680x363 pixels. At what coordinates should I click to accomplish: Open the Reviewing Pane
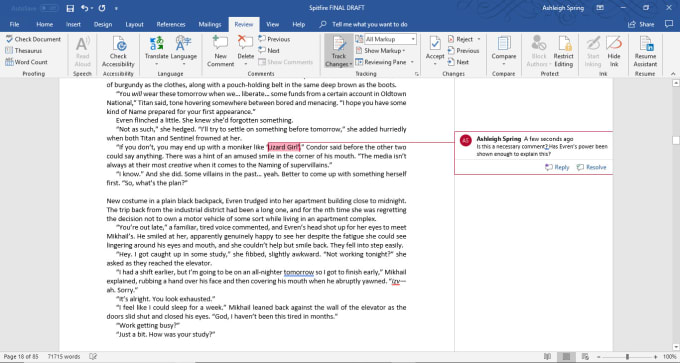tap(380, 62)
